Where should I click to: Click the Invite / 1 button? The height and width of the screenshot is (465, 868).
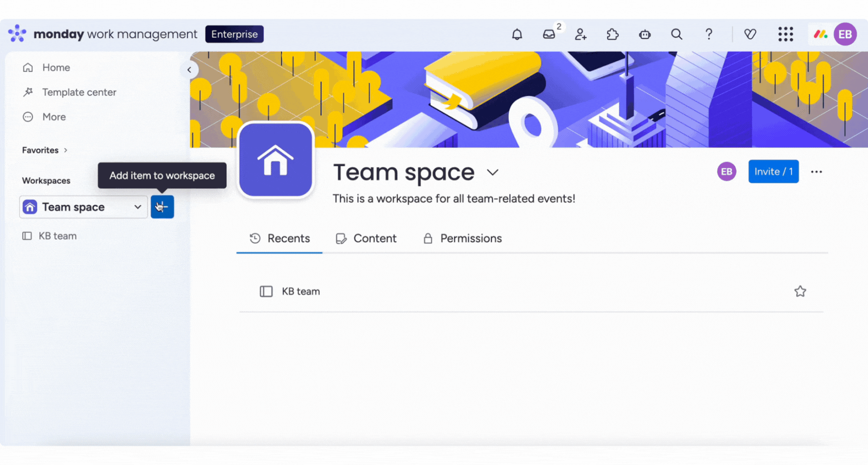pyautogui.click(x=773, y=171)
